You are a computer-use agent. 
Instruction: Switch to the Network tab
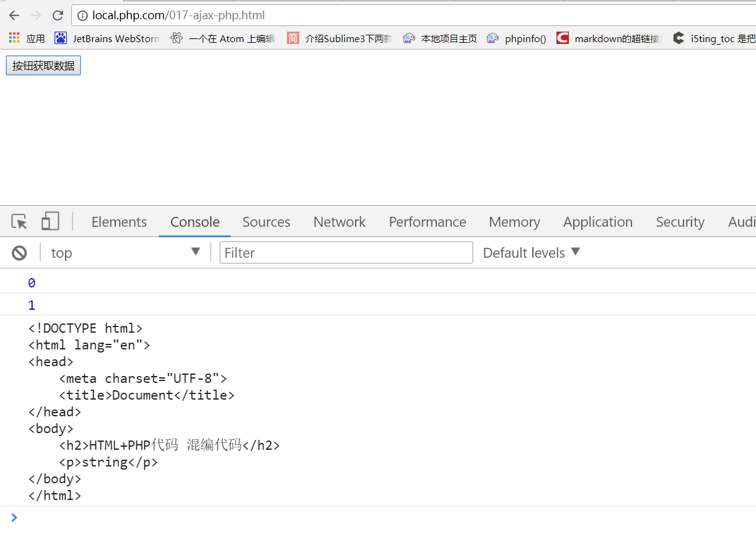coord(340,222)
